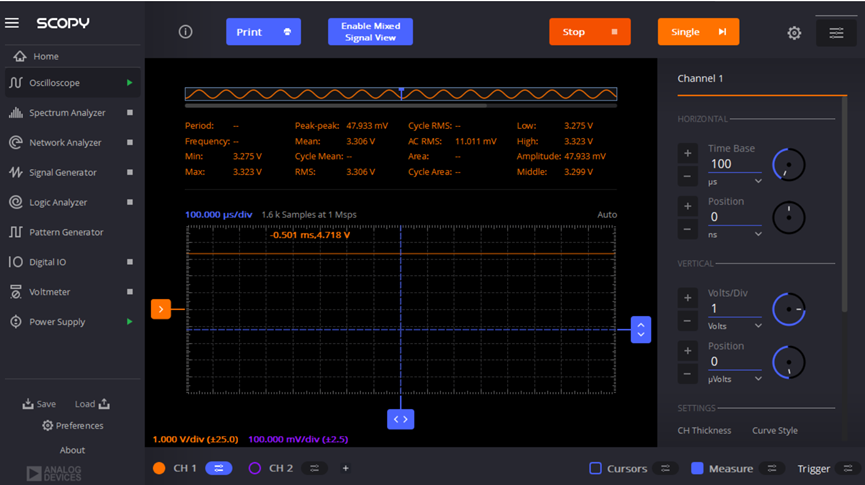
Task: Click the info circle icon
Action: [x=185, y=32]
